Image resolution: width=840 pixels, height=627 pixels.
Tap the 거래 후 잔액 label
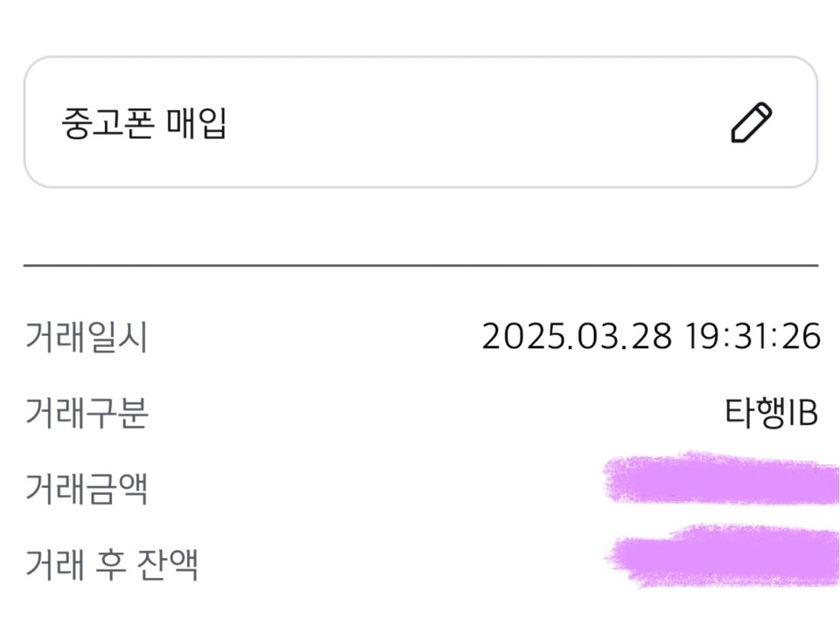tap(111, 564)
